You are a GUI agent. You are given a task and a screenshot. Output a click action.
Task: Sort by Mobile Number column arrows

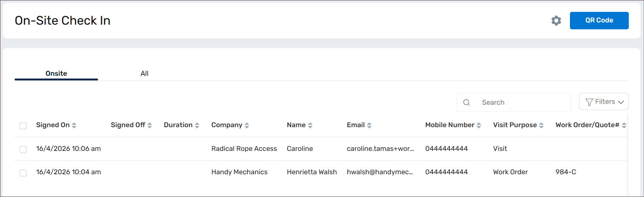pos(479,125)
